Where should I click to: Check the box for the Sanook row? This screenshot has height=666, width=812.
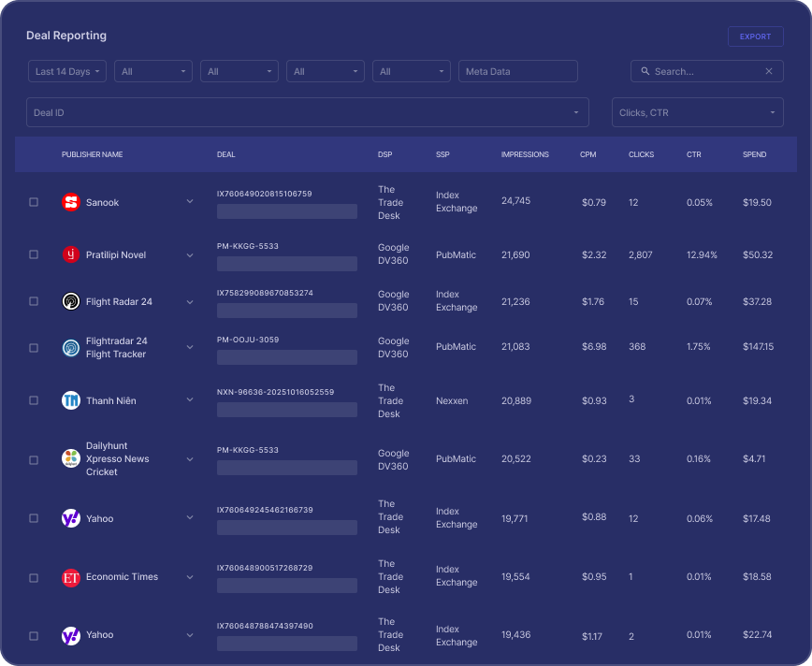34,202
